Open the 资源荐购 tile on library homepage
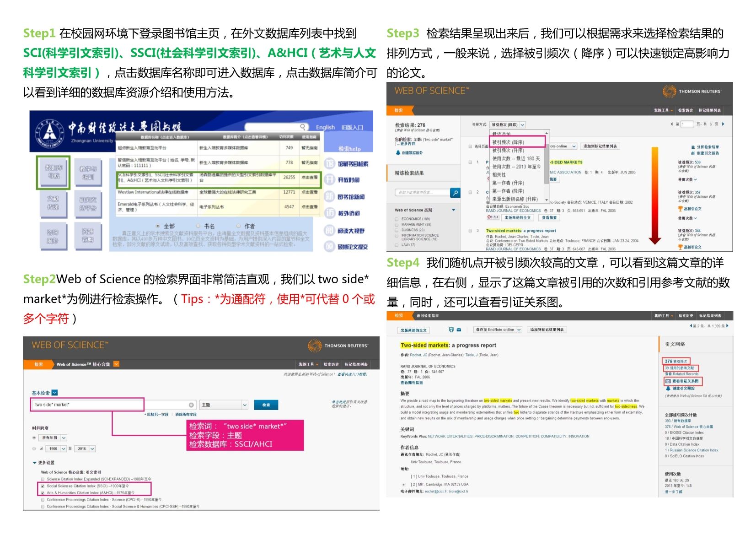This screenshot has width=756, height=535. point(88,236)
